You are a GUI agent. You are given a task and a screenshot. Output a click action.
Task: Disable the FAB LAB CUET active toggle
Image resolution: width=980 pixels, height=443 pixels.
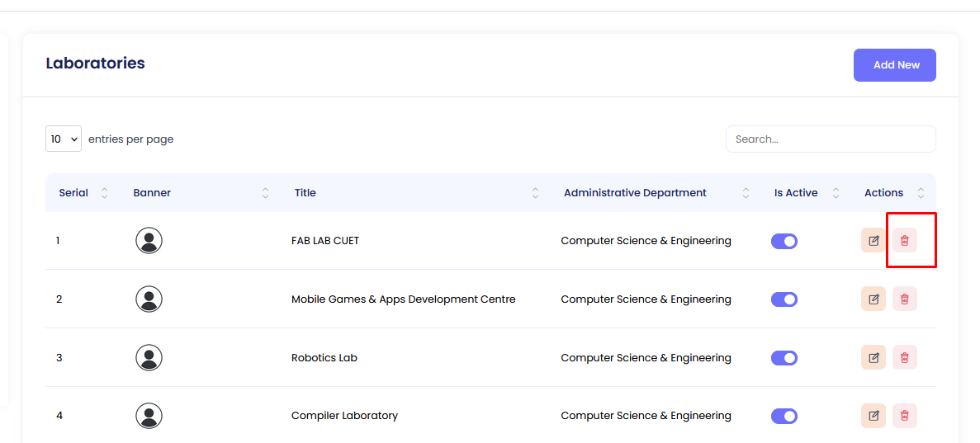coord(784,241)
